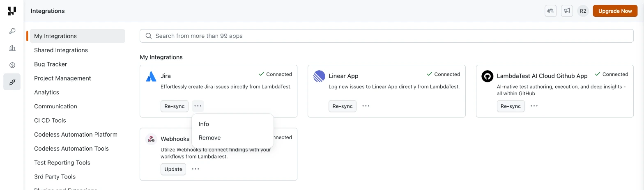
Task: Select Info from the Jira menu
Action: point(232,124)
